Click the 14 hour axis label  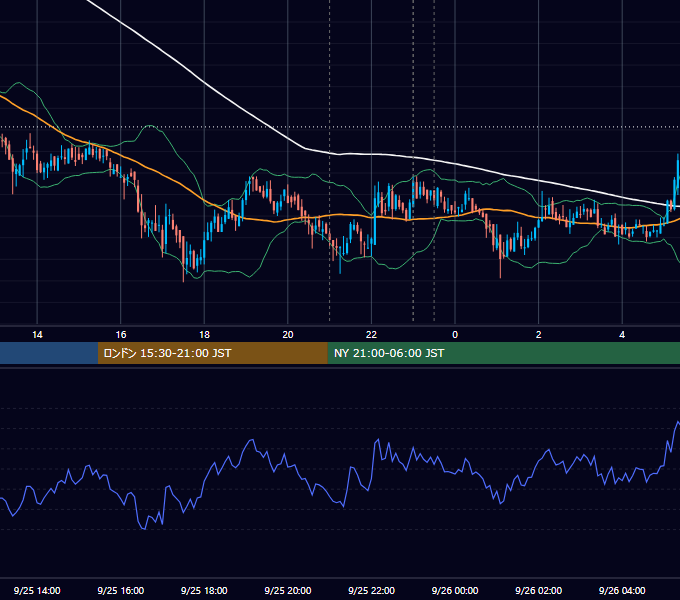(x=37, y=335)
